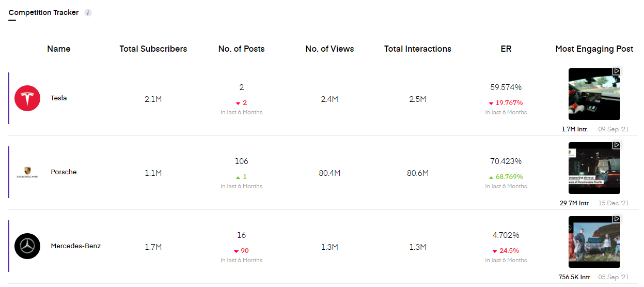Viewport: 644px width, 287px height.
Task: Click the Mercedes-Benz brand name
Action: coord(76,246)
